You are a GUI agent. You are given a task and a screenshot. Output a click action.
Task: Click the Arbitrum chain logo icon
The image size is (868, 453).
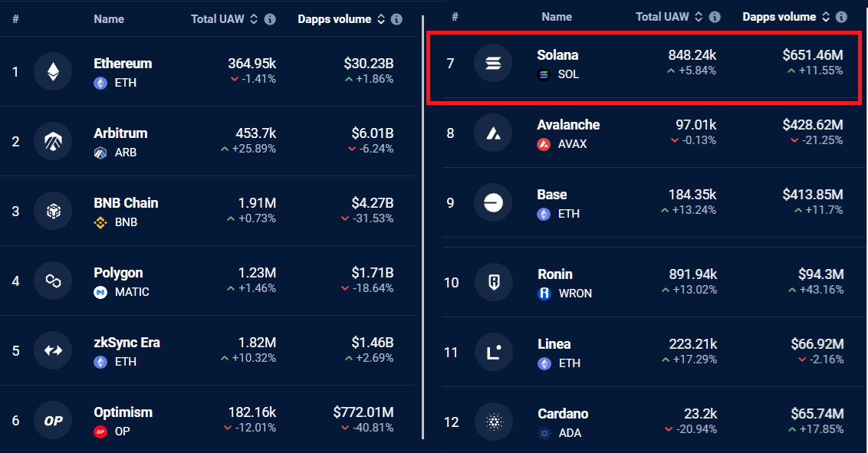coord(53,141)
